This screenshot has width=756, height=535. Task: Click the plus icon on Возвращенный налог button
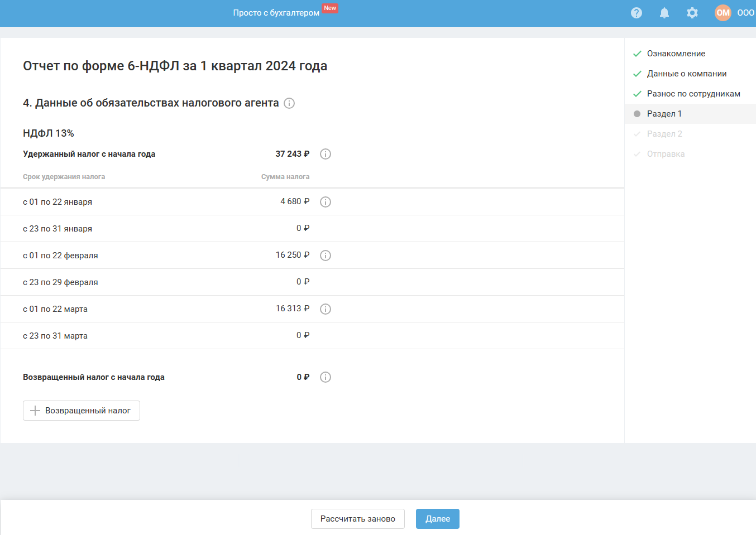tap(35, 411)
